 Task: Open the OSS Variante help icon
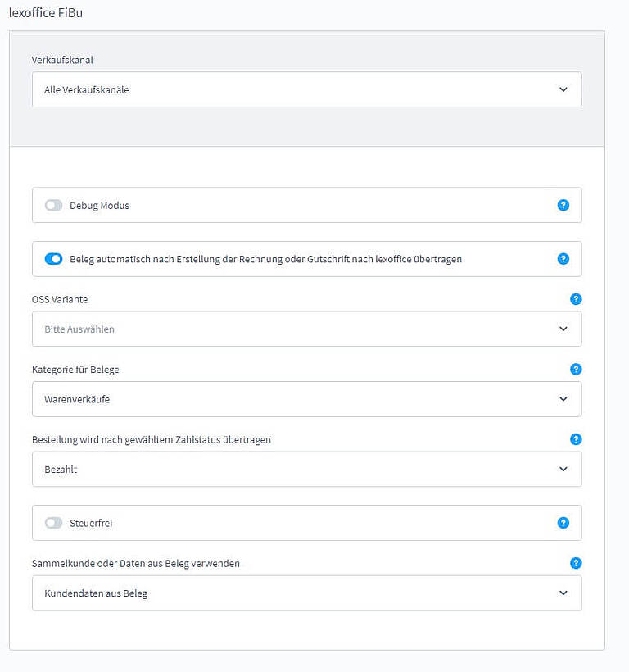pyautogui.click(x=576, y=299)
